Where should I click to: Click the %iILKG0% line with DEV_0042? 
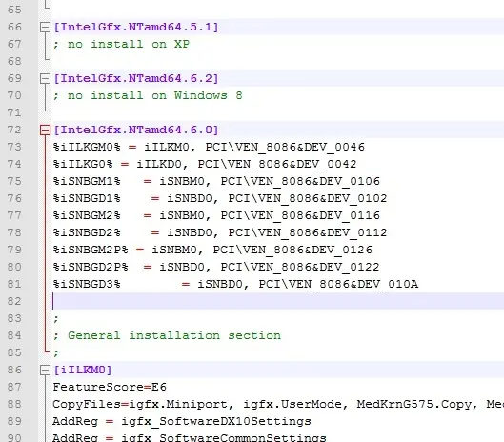pos(205,164)
